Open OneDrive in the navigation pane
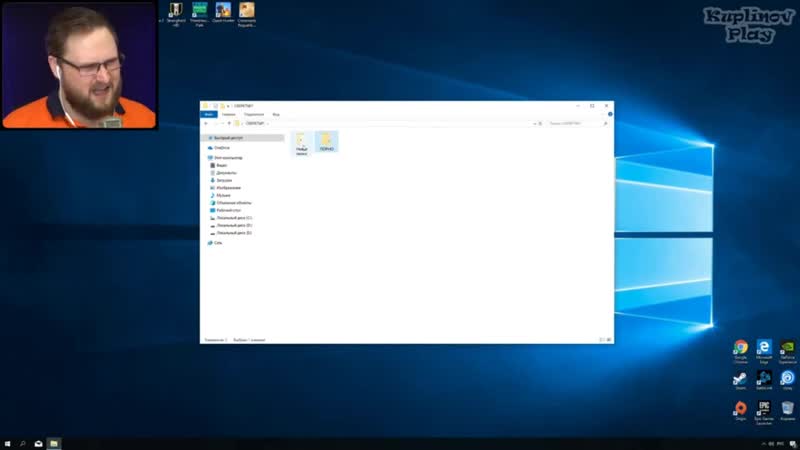Screen dimensions: 800x450 coord(218,147)
